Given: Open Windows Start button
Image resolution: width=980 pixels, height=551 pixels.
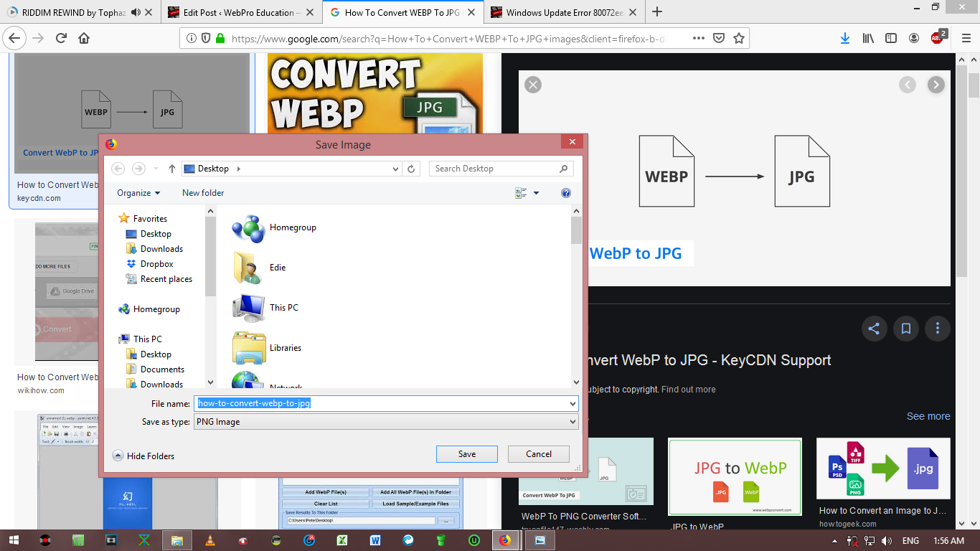Looking at the screenshot, I should point(14,540).
